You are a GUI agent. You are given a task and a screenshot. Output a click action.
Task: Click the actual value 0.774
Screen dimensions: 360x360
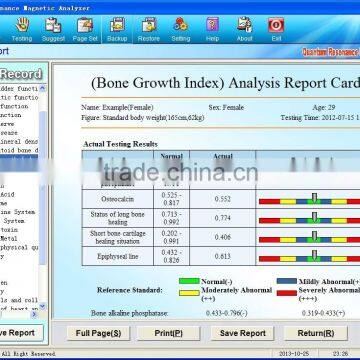[x=223, y=218]
